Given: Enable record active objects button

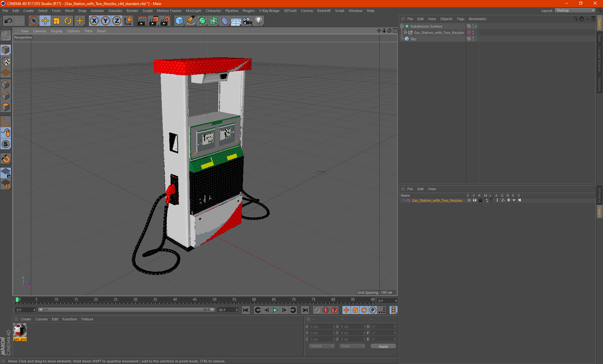Looking at the screenshot, I should tap(317, 310).
